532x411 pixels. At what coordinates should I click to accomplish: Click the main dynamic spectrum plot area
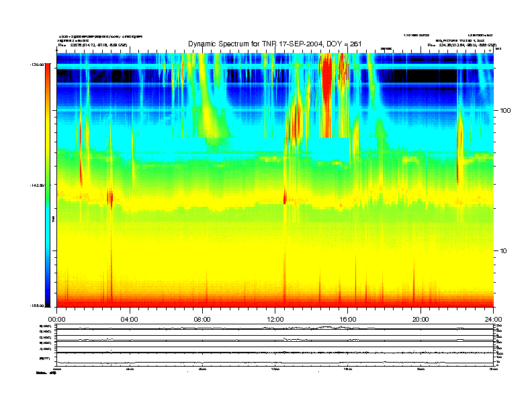coord(275,180)
